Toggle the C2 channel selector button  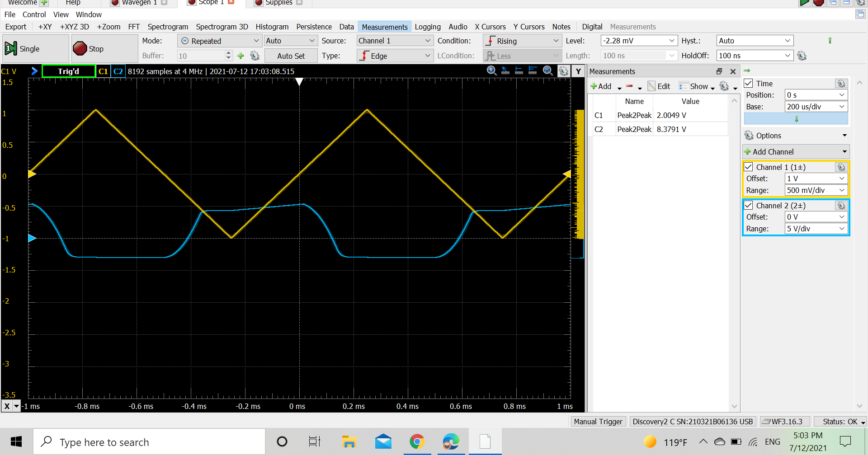(118, 71)
